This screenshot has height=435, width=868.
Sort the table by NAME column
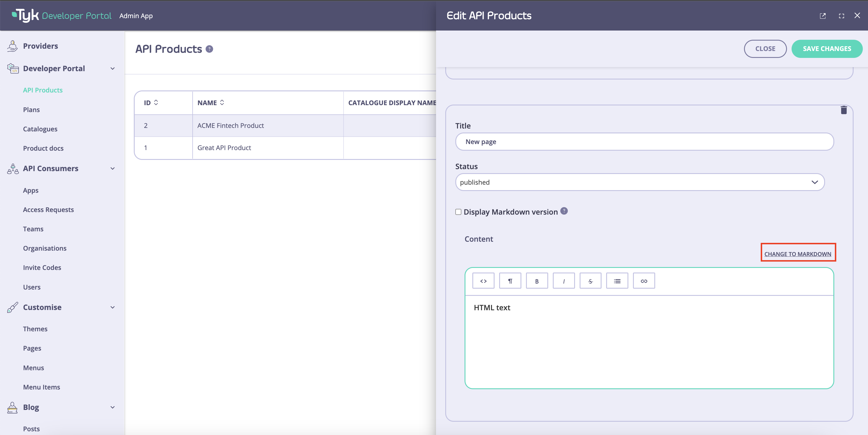(x=222, y=102)
